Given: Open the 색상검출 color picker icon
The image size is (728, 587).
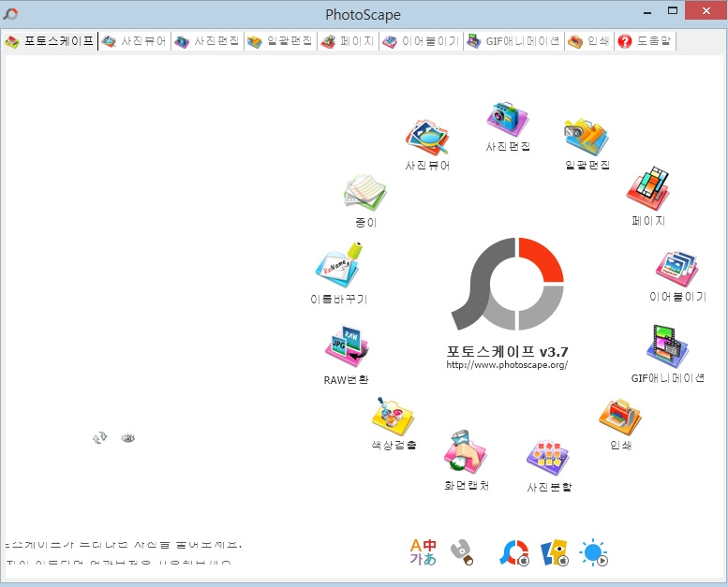Looking at the screenshot, I should pos(393,417).
